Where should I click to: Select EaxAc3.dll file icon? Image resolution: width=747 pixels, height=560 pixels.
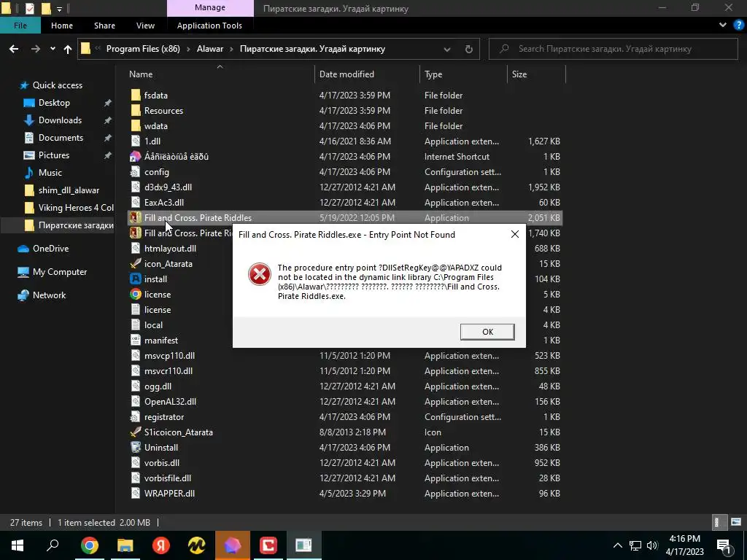[136, 203]
